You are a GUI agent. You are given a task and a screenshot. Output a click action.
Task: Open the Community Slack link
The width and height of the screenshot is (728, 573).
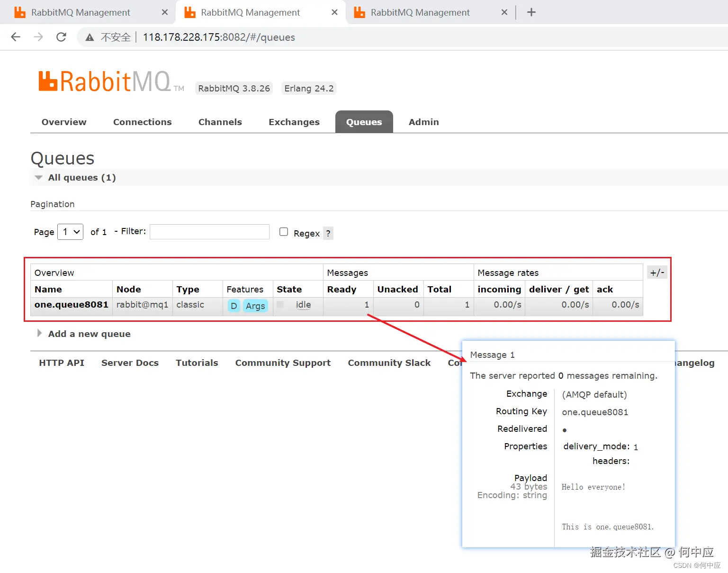[x=389, y=363]
